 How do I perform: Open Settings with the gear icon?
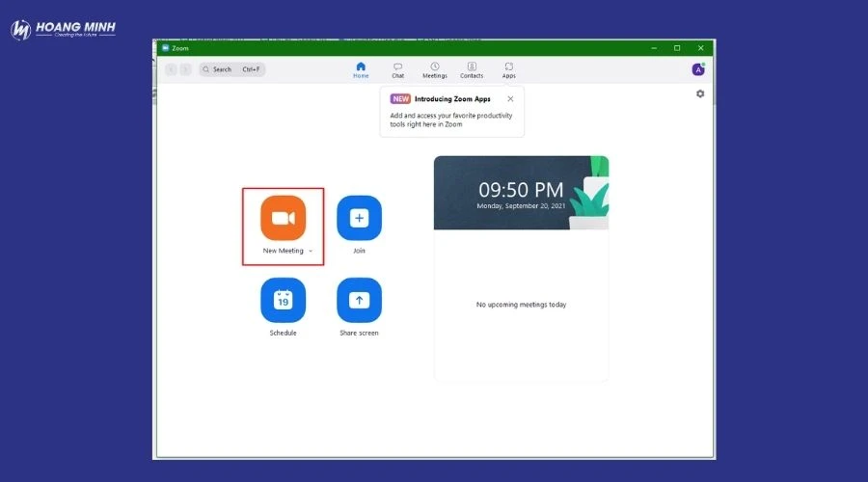pos(700,94)
